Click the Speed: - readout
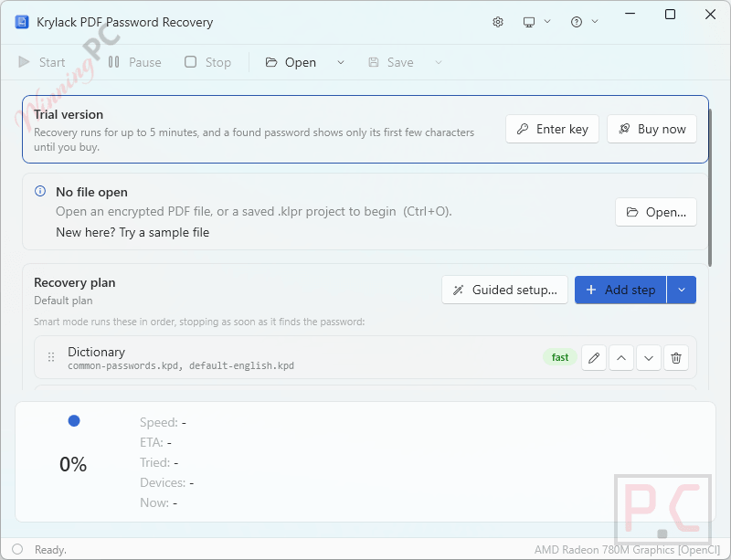Viewport: 731px width, 560px height. pyautogui.click(x=164, y=422)
